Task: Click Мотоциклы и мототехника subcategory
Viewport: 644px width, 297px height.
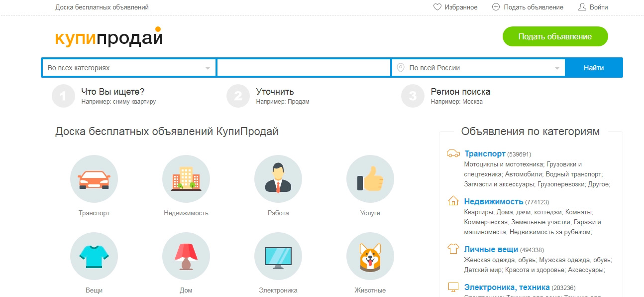Action: point(504,164)
